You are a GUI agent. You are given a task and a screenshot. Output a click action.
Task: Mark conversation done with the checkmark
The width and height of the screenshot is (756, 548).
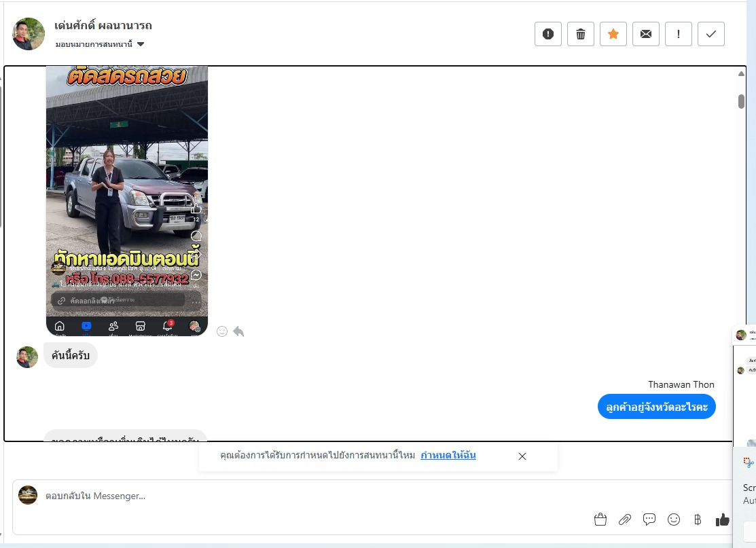pos(711,34)
